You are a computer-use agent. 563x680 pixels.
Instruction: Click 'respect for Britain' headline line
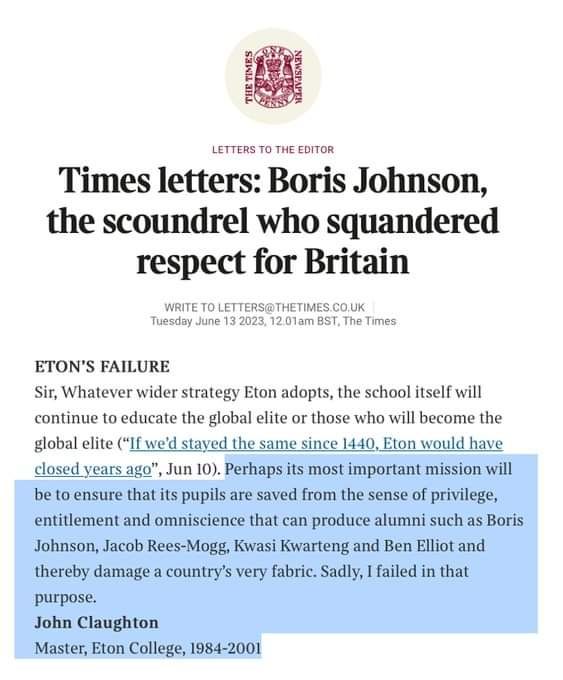tap(273, 262)
